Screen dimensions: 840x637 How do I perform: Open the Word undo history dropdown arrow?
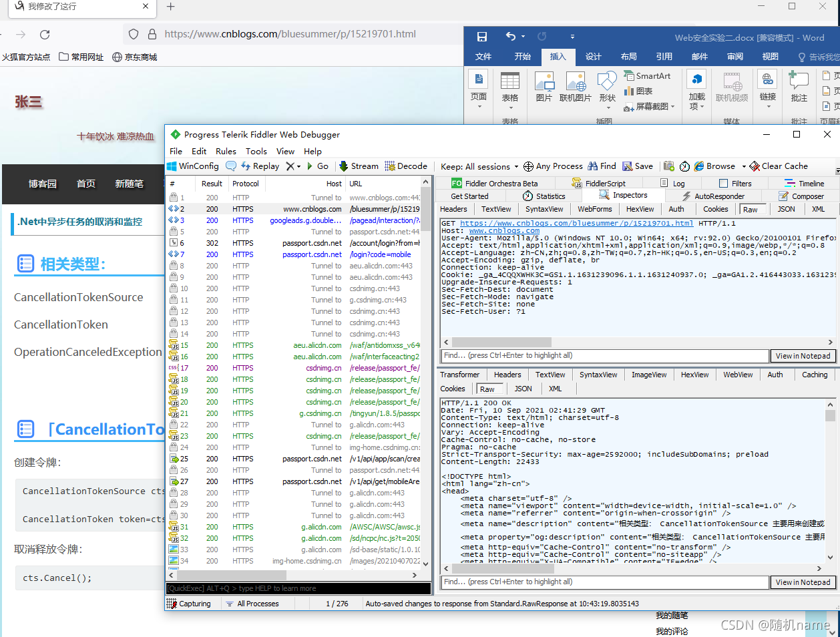point(523,37)
